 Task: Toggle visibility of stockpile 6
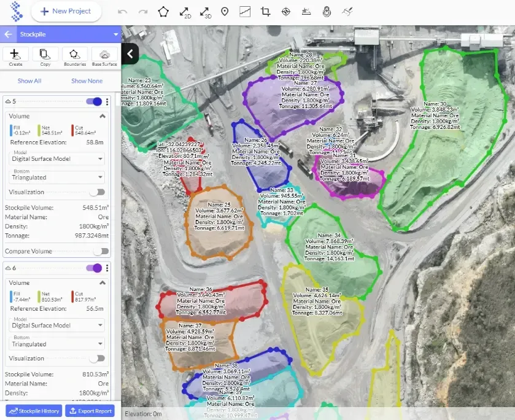click(x=94, y=268)
